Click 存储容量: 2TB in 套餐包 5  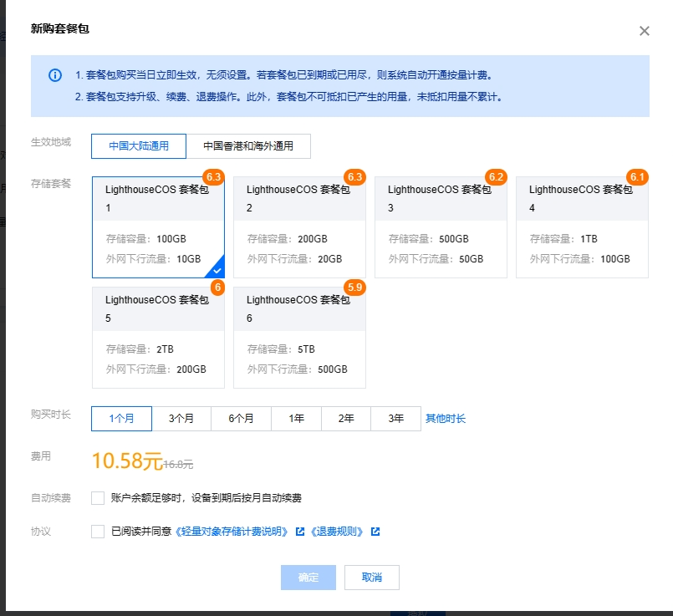[x=140, y=349]
